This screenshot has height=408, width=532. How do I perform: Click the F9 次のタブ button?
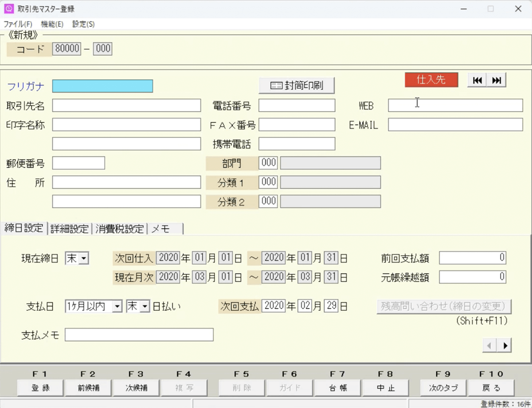(x=443, y=388)
